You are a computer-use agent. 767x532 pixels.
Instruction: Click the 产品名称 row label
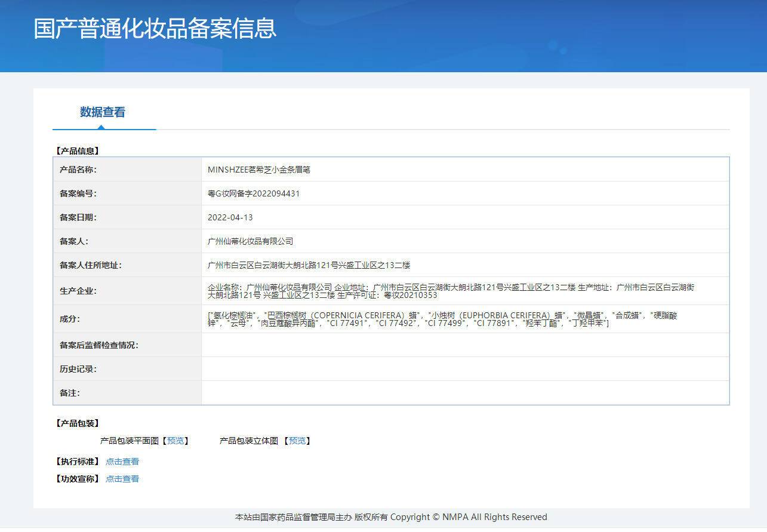click(x=78, y=170)
